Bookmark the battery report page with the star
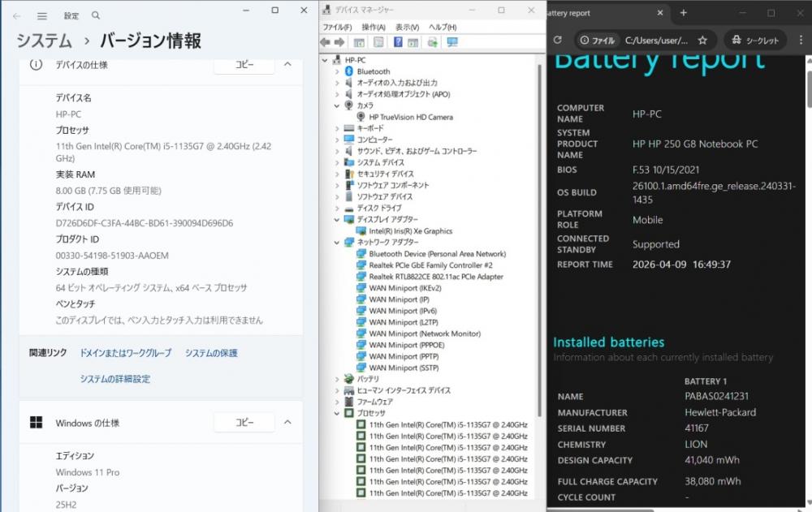This screenshot has width=812, height=512. coord(702,40)
